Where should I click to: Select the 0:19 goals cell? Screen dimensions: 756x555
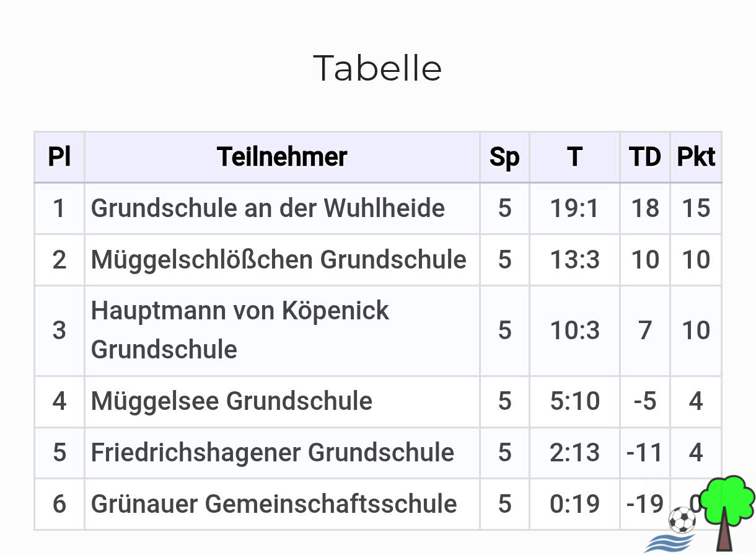pos(574,504)
